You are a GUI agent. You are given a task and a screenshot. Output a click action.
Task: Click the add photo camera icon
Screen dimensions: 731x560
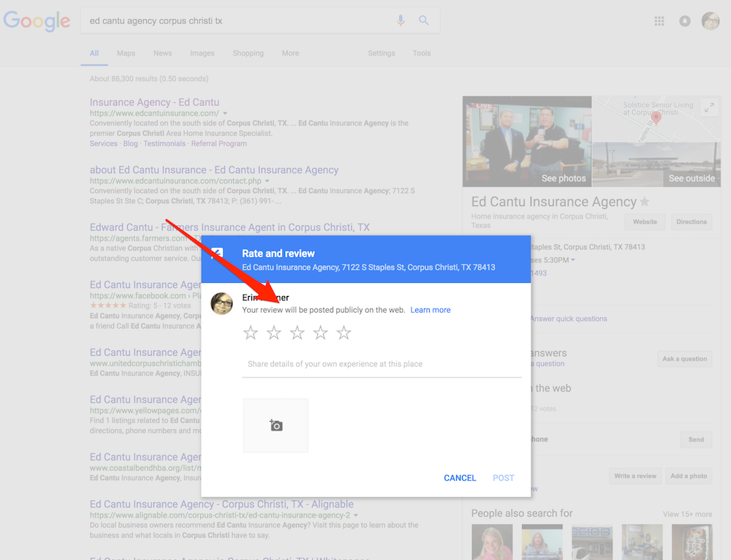tap(276, 425)
